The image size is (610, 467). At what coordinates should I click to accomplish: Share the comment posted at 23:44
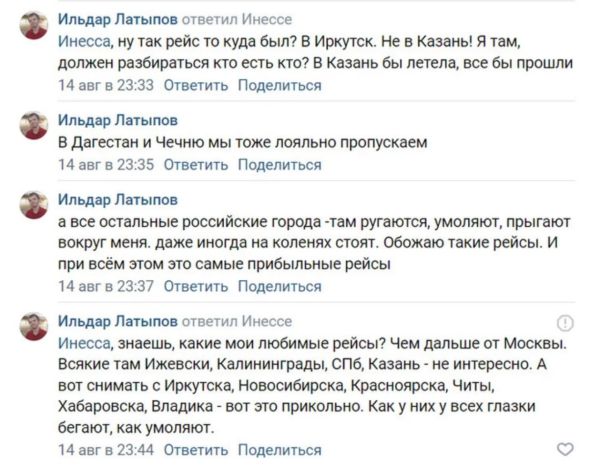pyautogui.click(x=279, y=449)
